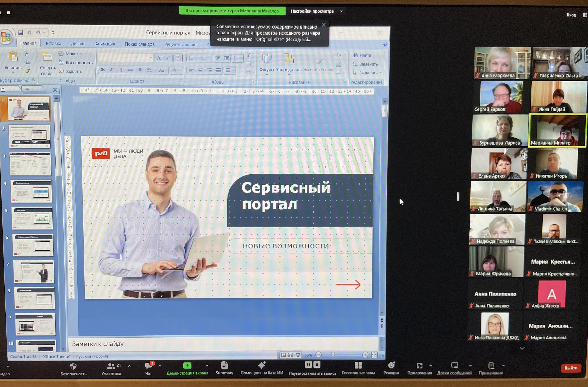Screen dimensions: 588x387
Task: Expand the Чат options arrow
Action: [160, 366]
